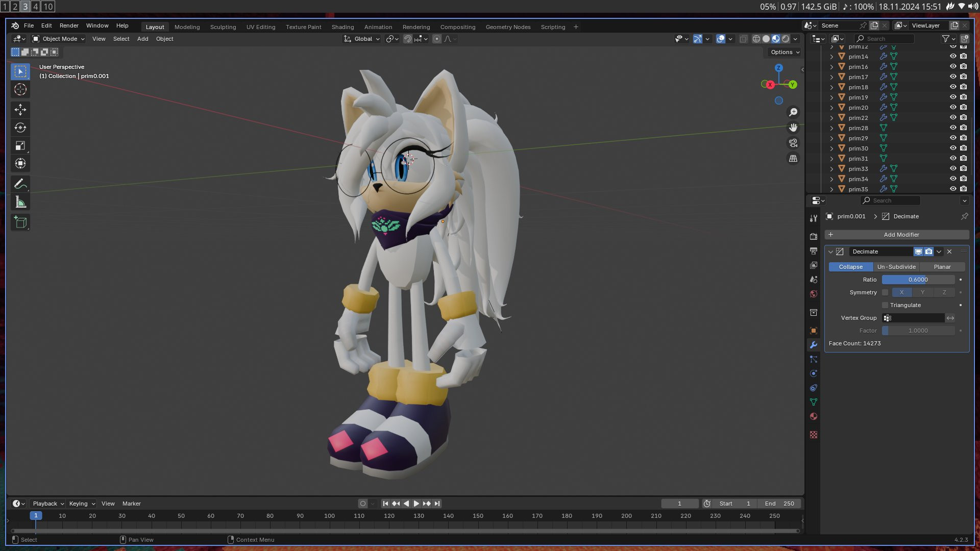
Task: Open the viewport Add menu
Action: pyautogui.click(x=142, y=39)
